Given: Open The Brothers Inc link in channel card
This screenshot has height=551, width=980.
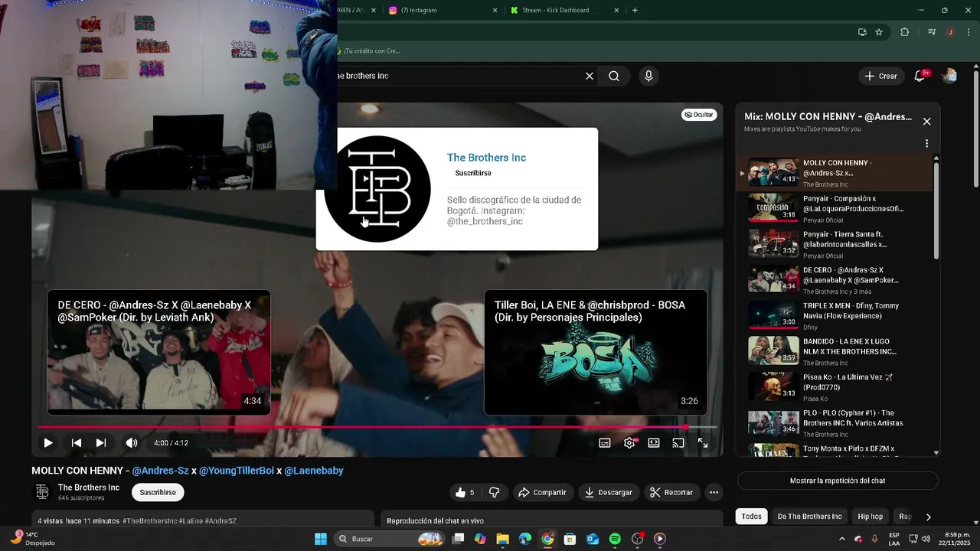Looking at the screenshot, I should [x=486, y=158].
